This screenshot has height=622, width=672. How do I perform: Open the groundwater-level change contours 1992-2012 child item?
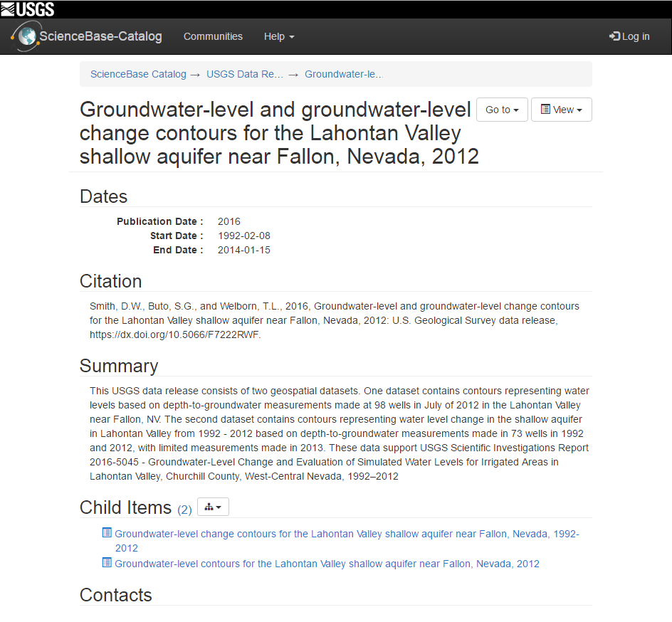tap(347, 534)
